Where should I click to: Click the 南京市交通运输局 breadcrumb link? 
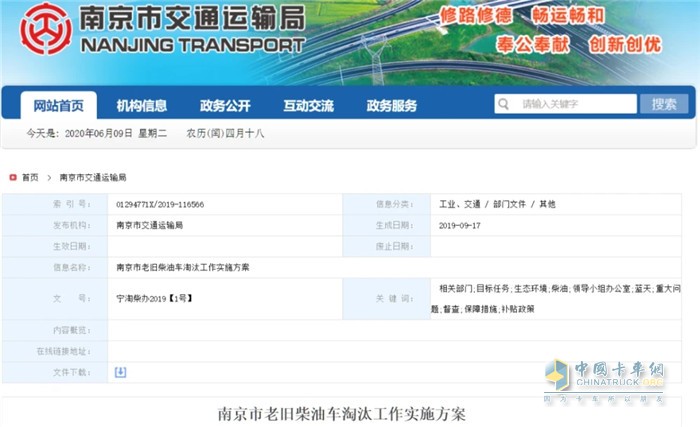coord(93,177)
